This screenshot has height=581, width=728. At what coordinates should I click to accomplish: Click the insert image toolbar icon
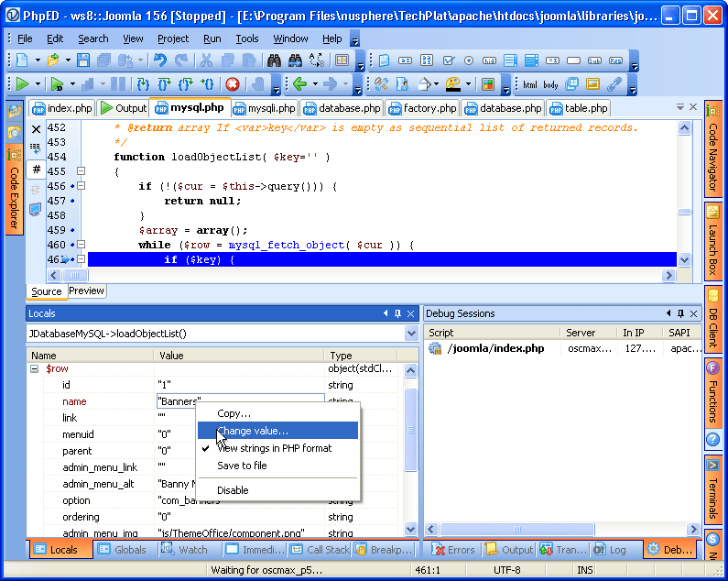(592, 84)
